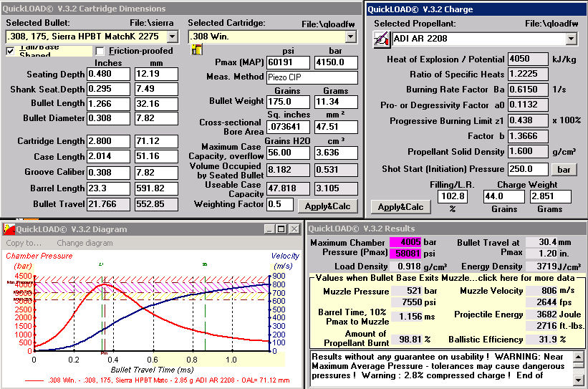Click the Charge Weight grams field 2.851
The image size is (588, 389).
[x=550, y=196]
